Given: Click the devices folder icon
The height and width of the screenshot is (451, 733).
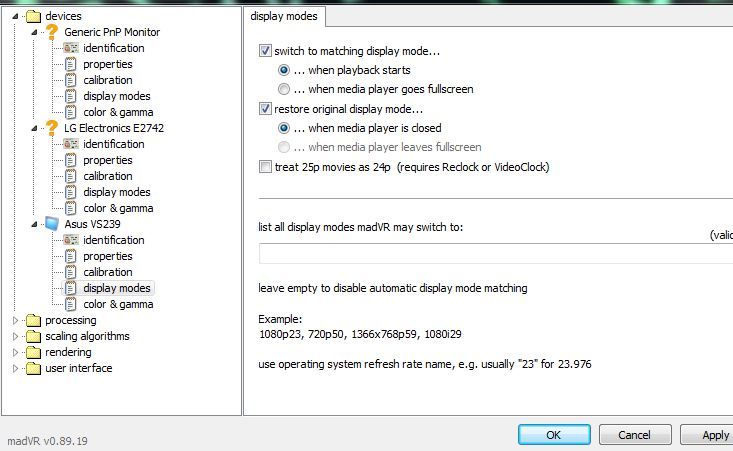Looking at the screenshot, I should pos(33,16).
